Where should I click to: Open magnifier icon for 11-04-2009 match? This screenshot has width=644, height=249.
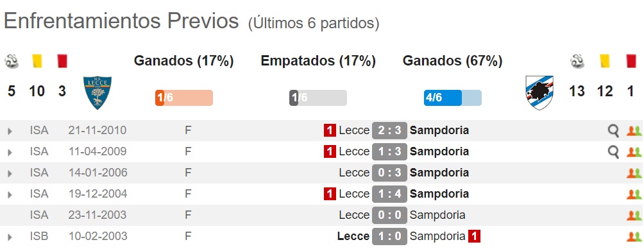pos(613,152)
